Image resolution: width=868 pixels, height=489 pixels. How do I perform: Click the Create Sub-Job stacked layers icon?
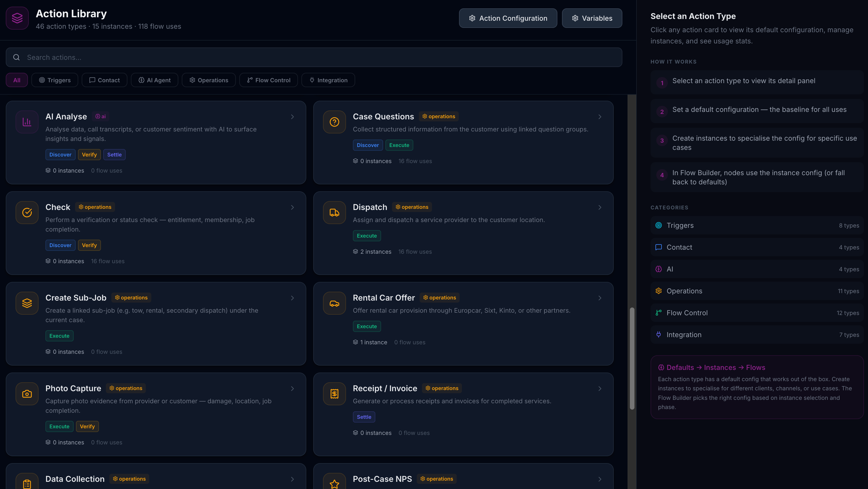pyautogui.click(x=27, y=303)
